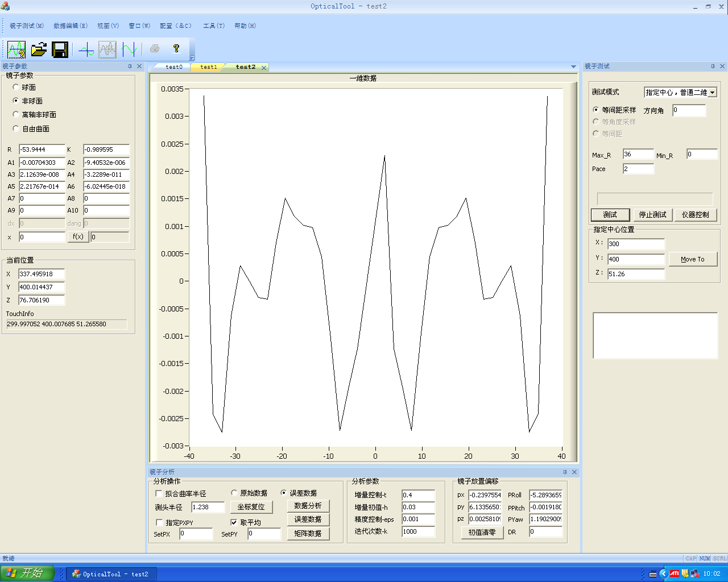Image resolution: width=728 pixels, height=582 pixels.
Task: Pin the 镜子参数 panel with the pushpin icon
Action: 130,66
